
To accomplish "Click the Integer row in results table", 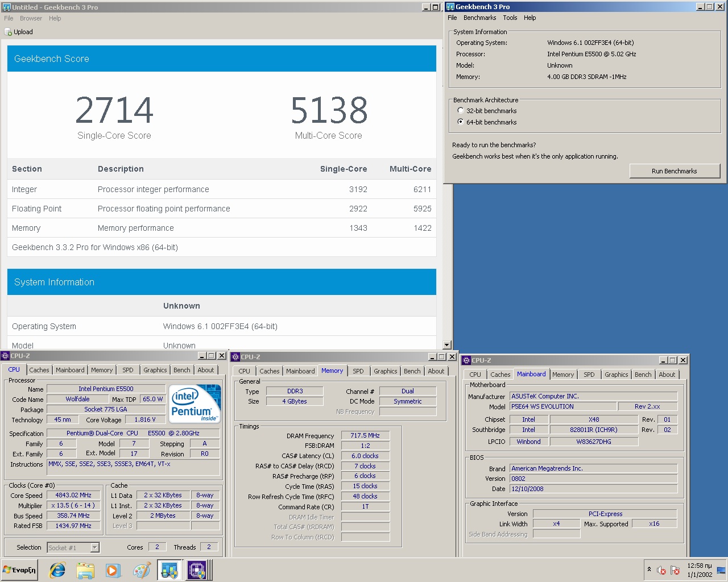I will pos(222,189).
